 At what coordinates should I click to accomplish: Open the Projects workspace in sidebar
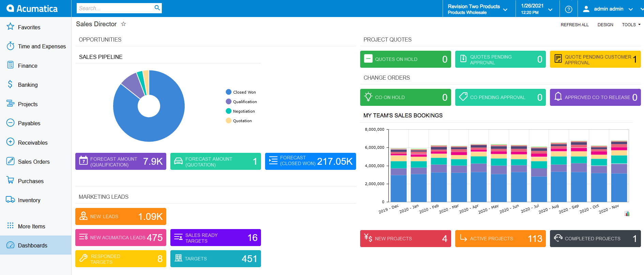(x=36, y=104)
